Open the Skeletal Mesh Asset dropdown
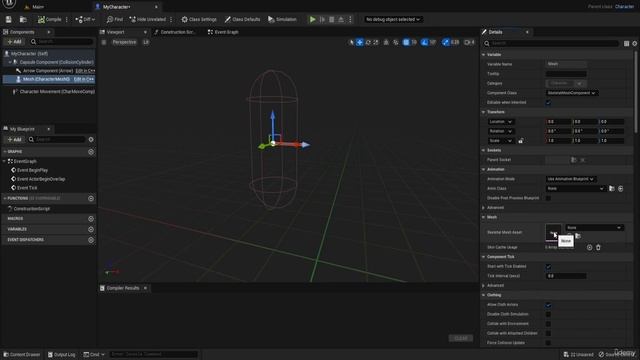 click(595, 228)
